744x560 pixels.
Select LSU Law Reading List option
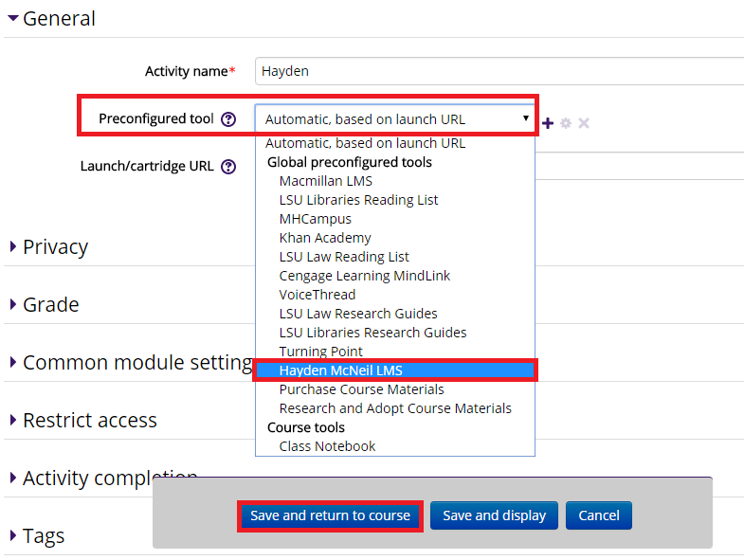tap(395, 257)
